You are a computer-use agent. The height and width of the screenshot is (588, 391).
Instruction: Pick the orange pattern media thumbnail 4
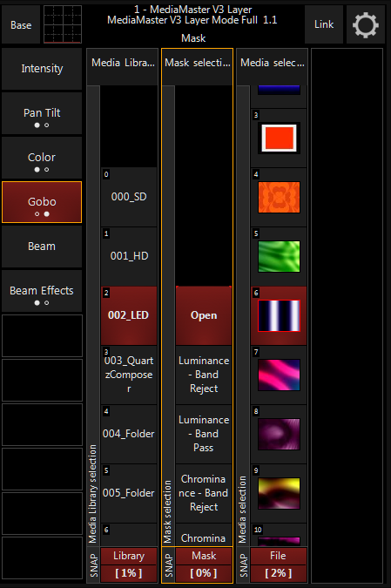pyautogui.click(x=279, y=197)
